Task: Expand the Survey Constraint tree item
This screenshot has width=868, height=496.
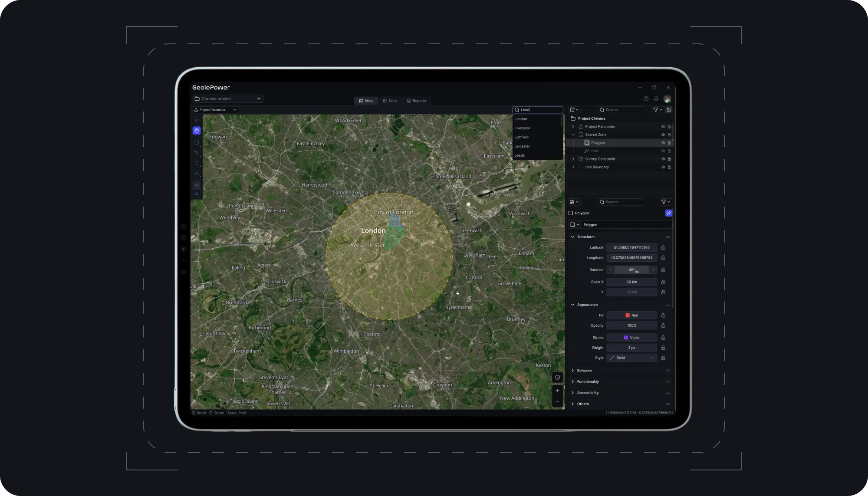Action: (x=573, y=159)
